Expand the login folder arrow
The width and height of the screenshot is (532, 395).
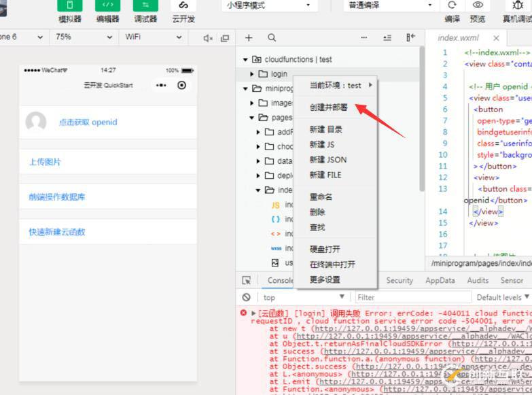click(252, 74)
